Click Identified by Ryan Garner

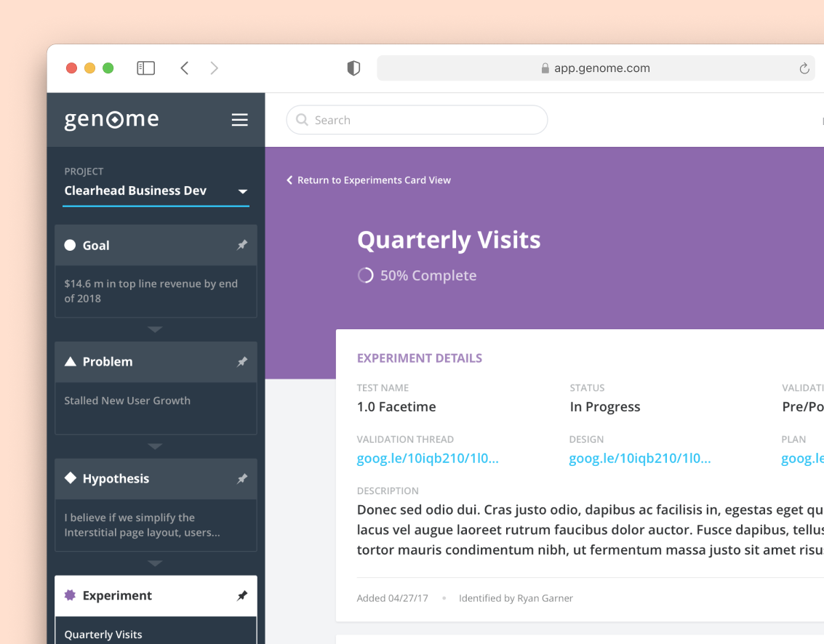pyautogui.click(x=516, y=598)
